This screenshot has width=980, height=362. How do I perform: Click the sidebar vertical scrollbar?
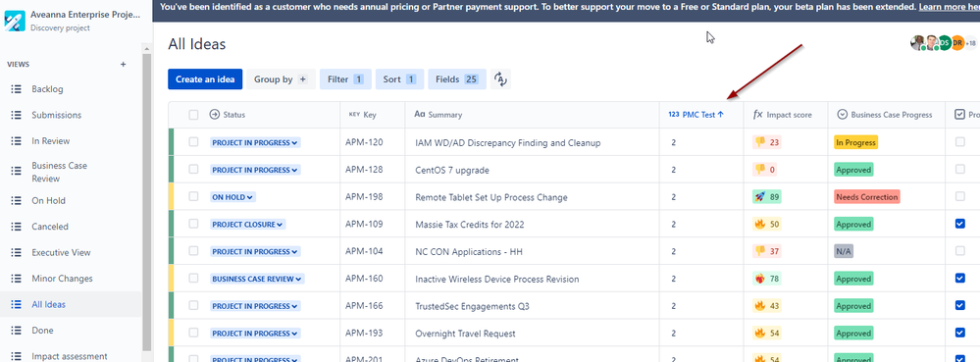coord(147,200)
